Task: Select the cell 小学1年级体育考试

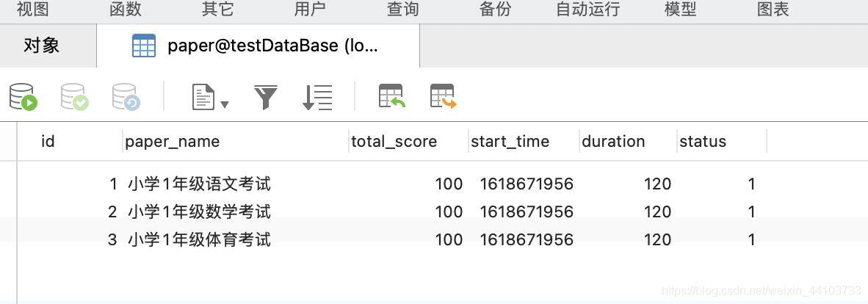Action: (199, 240)
